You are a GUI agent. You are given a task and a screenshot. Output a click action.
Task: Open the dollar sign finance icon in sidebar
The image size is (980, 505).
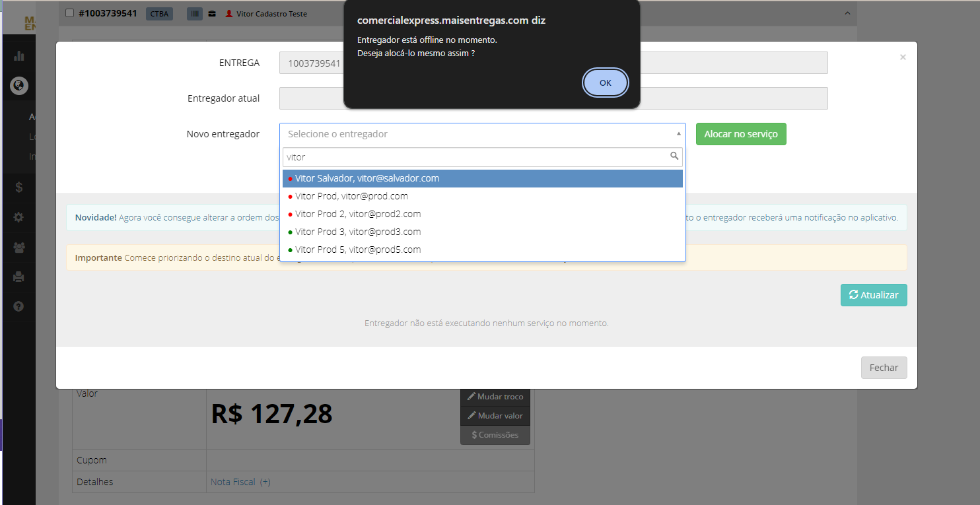tap(19, 187)
